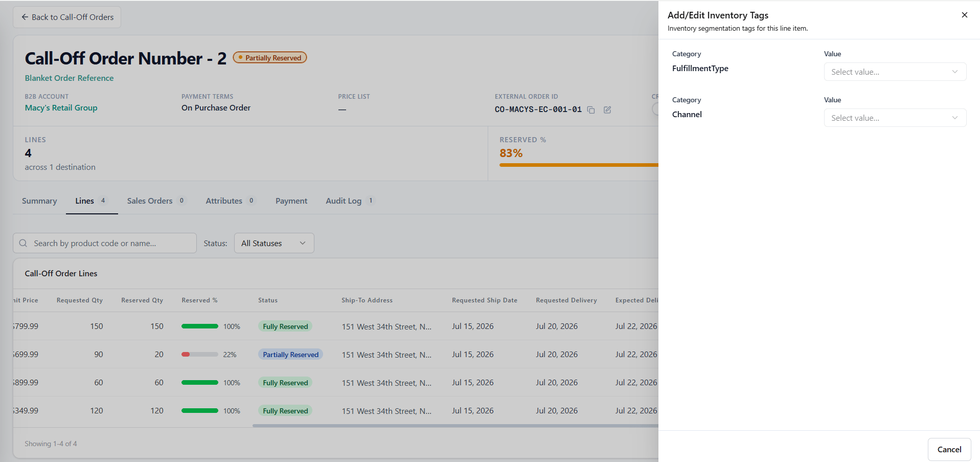The height and width of the screenshot is (462, 980).
Task: Click the horizontal table scrollbar
Action: [455, 426]
